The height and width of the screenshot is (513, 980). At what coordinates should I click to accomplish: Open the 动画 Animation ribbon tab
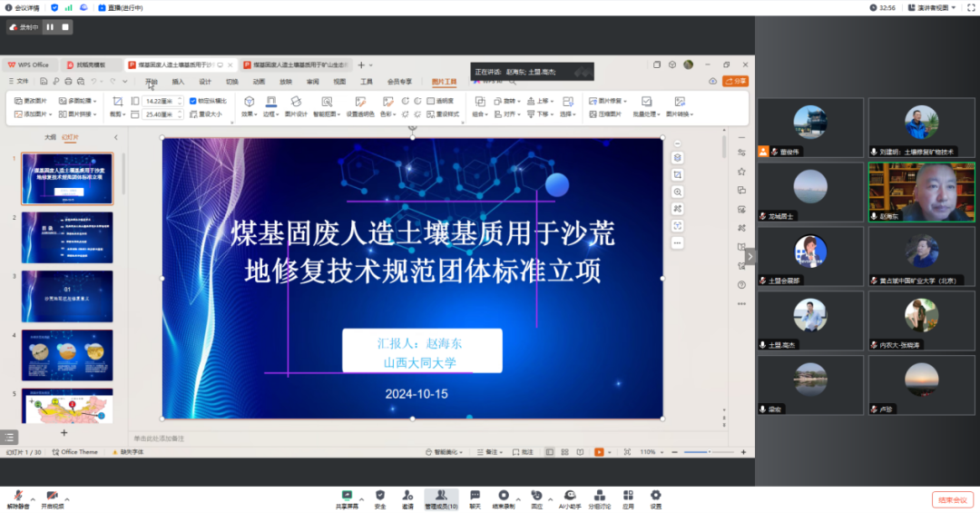coord(259,82)
